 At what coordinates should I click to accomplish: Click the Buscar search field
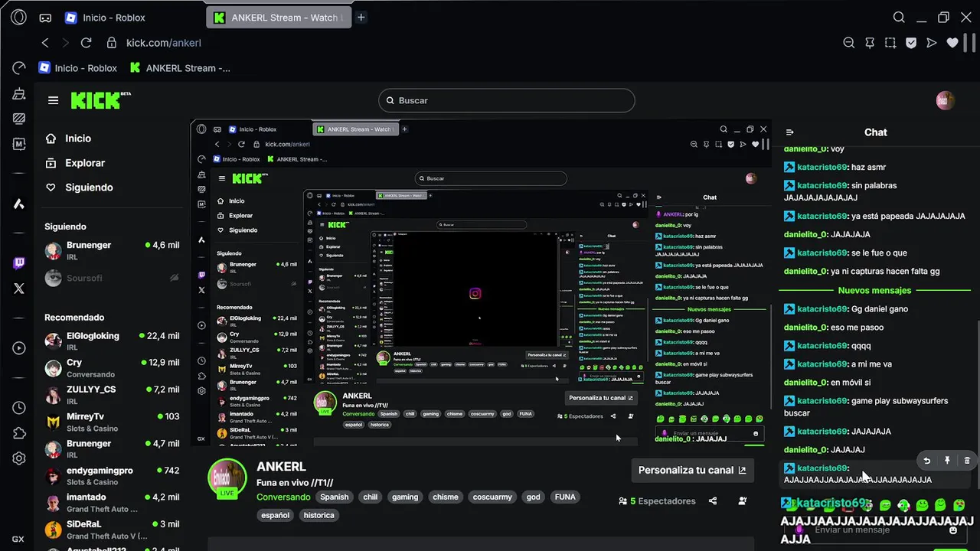point(507,100)
